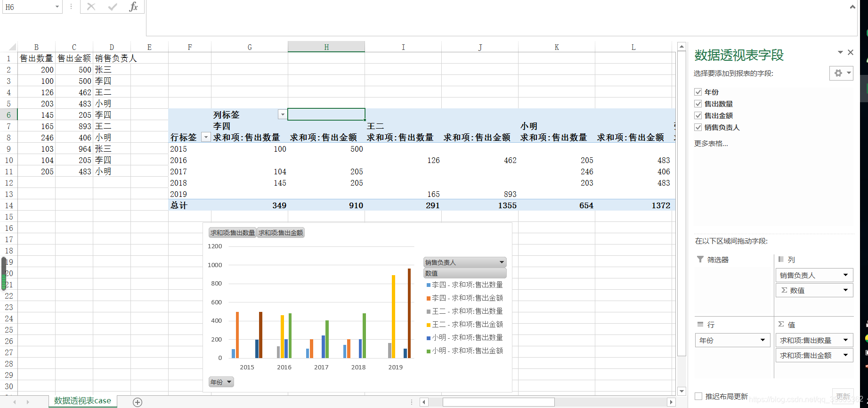Open 销售负责人 dropdown in columns area
The width and height of the screenshot is (868, 408).
pos(845,275)
